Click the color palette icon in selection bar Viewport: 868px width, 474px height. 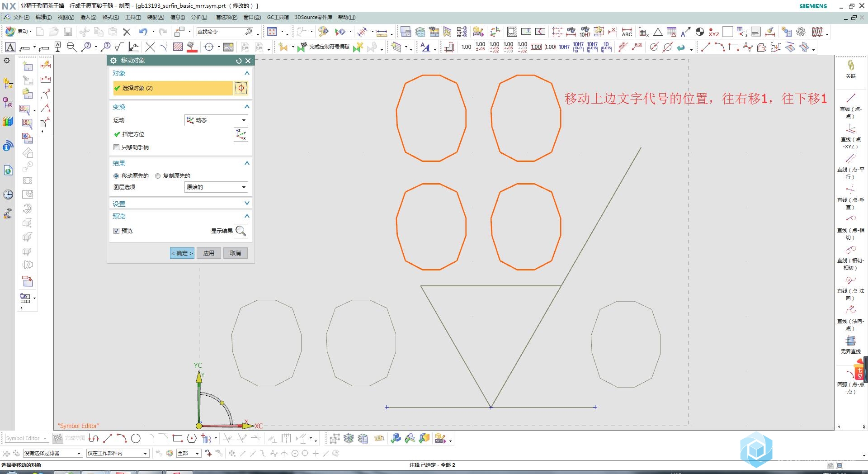[170, 453]
